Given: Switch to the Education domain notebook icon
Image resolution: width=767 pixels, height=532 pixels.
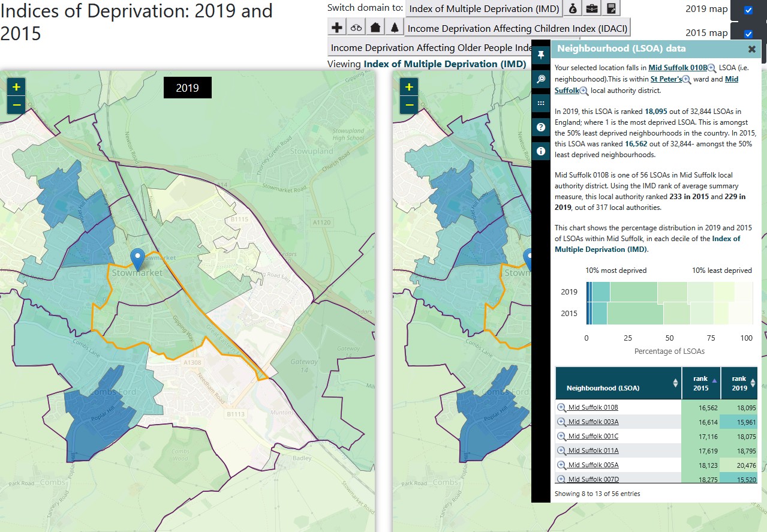Looking at the screenshot, I should 611,8.
